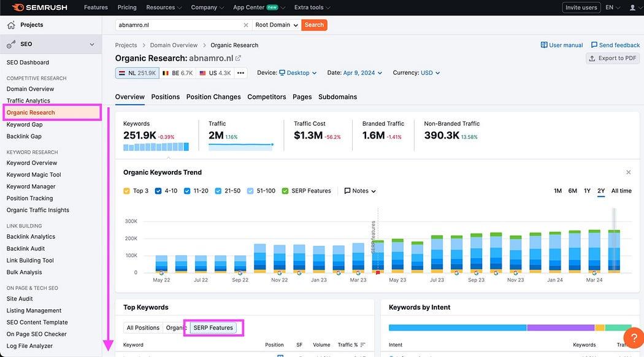Select the All time range

pos(621,191)
